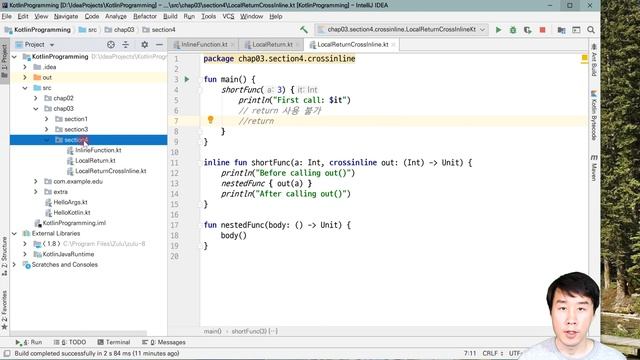Open the TODO tool window button

pos(70,342)
